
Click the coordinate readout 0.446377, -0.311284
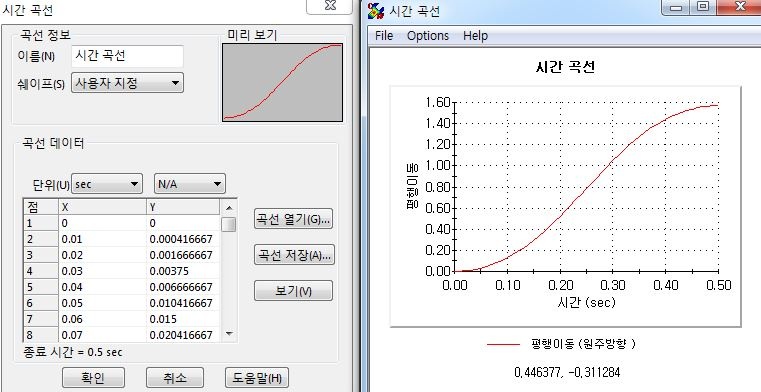(x=566, y=373)
